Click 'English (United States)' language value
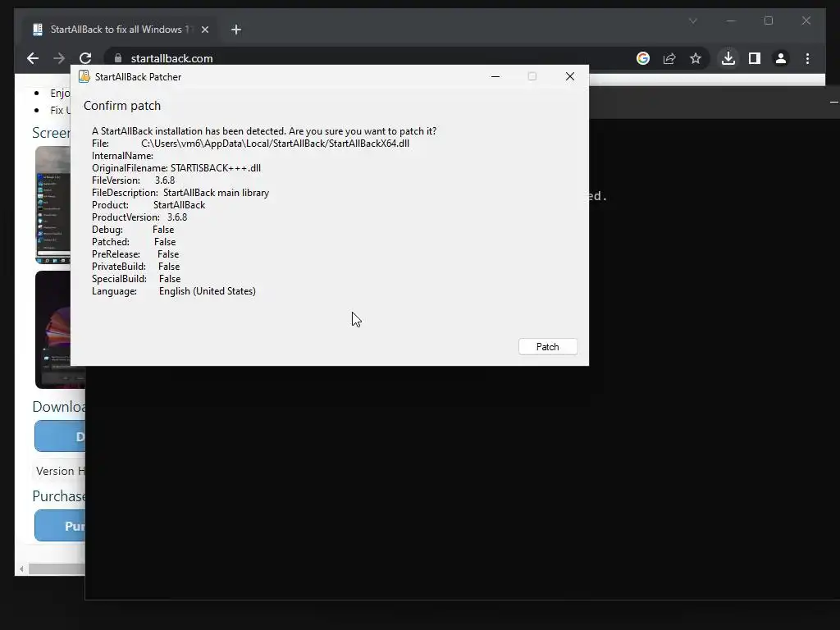840x630 pixels. pos(208,291)
